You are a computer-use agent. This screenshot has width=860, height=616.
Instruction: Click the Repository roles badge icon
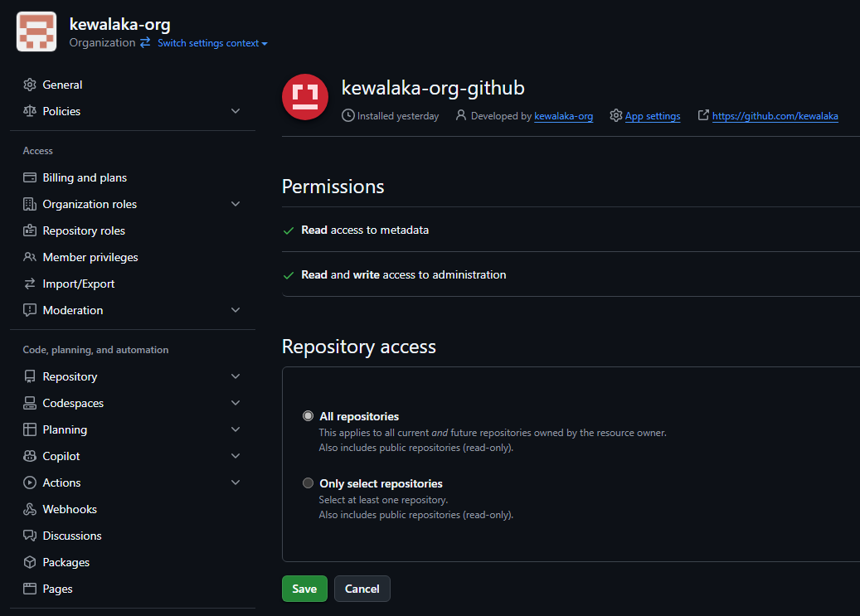[30, 230]
